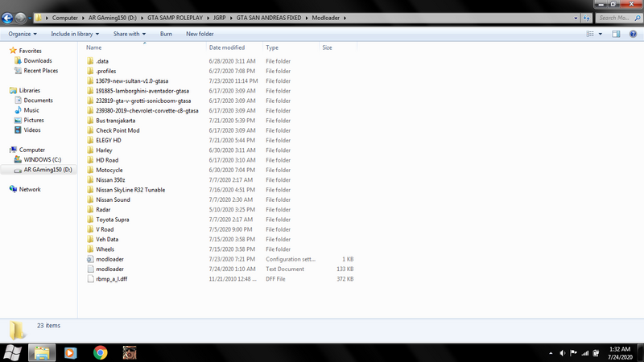Viewport: 644px width, 362px height.
Task: Click the Show desktop strip at taskbar edge
Action: coord(641,353)
